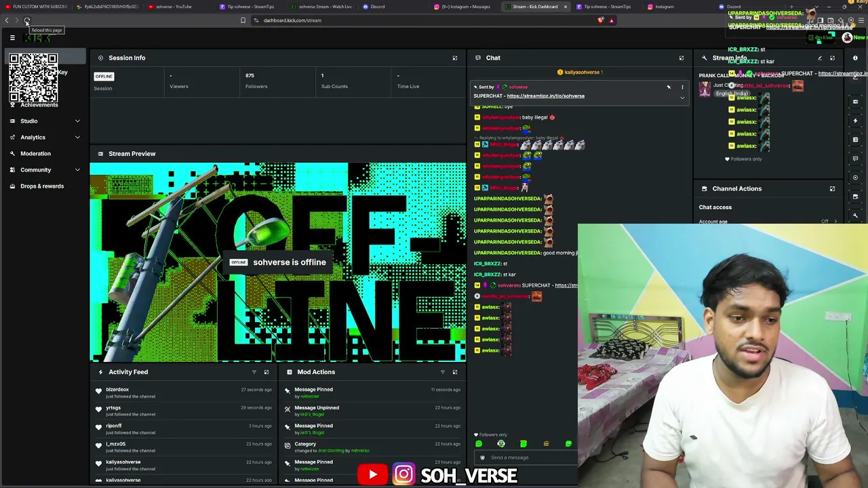Pop out the Session Info panel

coord(455,58)
